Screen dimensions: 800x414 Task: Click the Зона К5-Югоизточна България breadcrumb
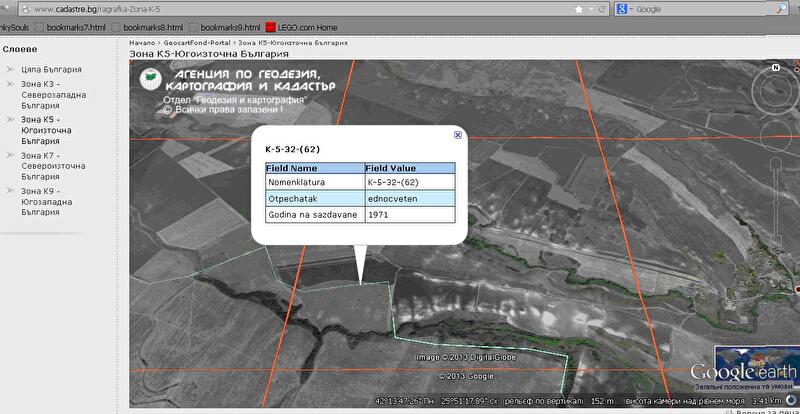click(293, 43)
